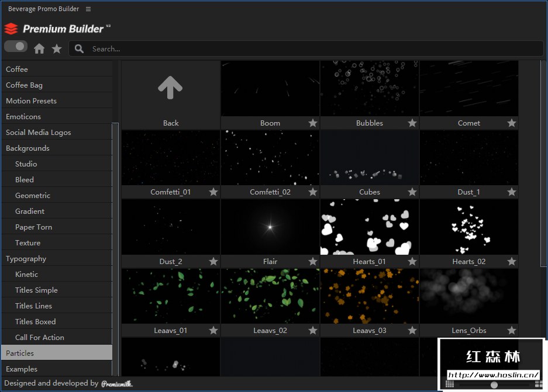Select the Bubbles particle thumbnail
The height and width of the screenshot is (392, 548).
click(370, 89)
